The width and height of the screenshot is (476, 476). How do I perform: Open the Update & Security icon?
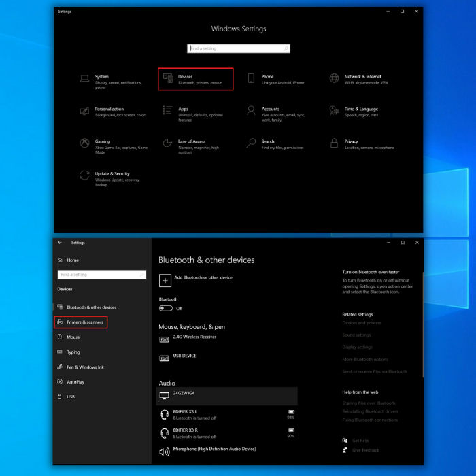click(84, 175)
